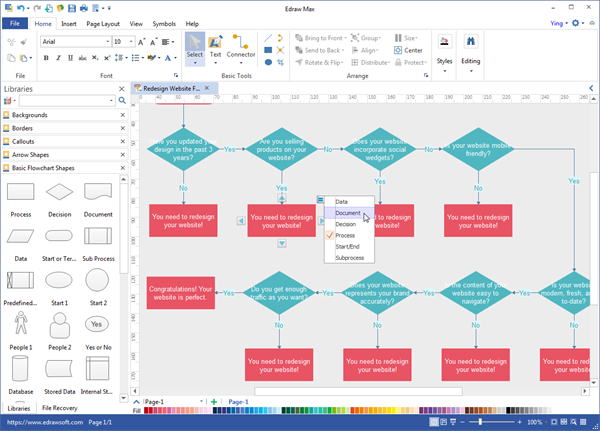Close the Basic Flowchart Shapes library
Image resolution: width=600 pixels, height=431 pixels.
[123, 168]
